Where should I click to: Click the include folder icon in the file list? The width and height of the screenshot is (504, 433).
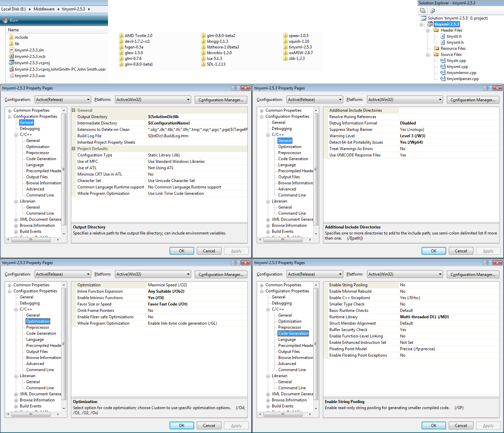click(11, 37)
